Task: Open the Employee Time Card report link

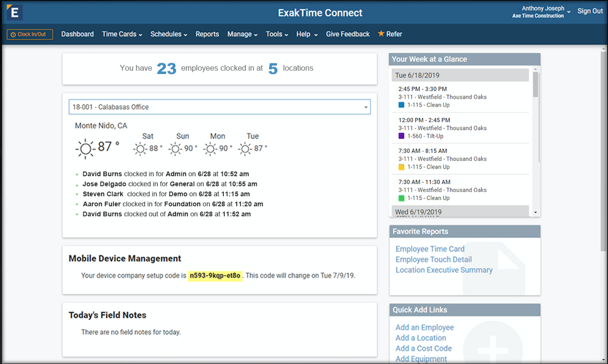Action: (x=430, y=249)
